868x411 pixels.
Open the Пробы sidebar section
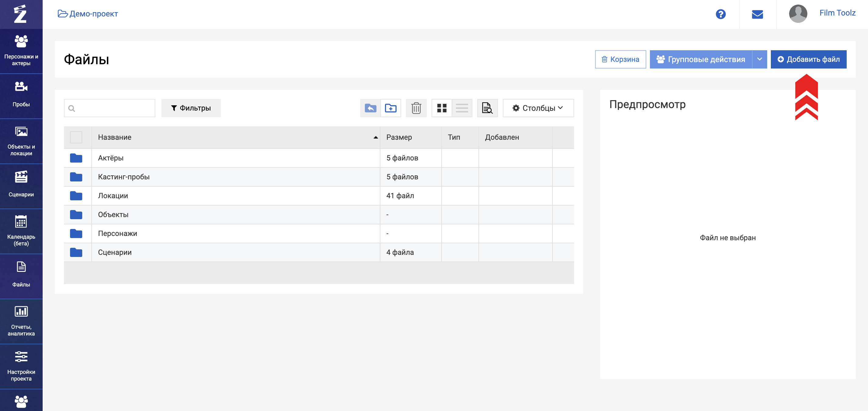click(21, 96)
